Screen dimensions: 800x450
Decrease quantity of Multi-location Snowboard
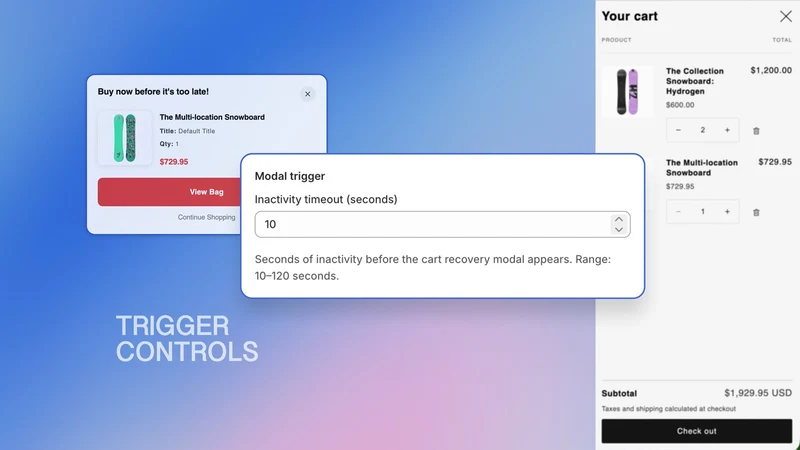tap(678, 212)
